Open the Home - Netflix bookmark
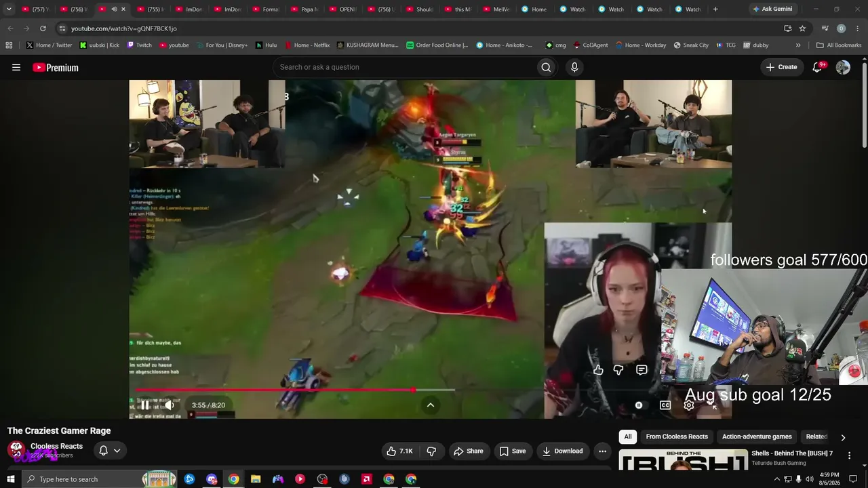Screen dimensions: 868x488 point(307,45)
